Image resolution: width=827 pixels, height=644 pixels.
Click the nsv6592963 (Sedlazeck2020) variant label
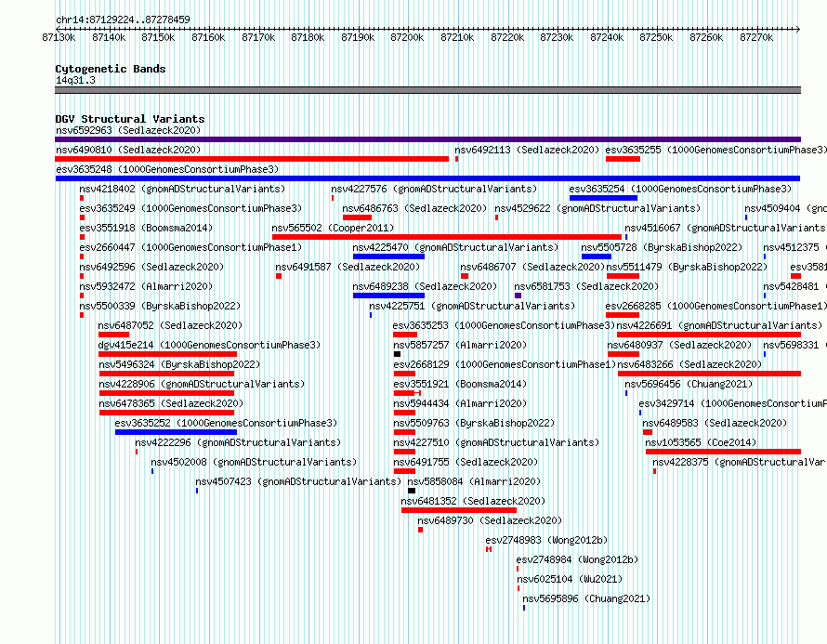pyautogui.click(x=128, y=130)
